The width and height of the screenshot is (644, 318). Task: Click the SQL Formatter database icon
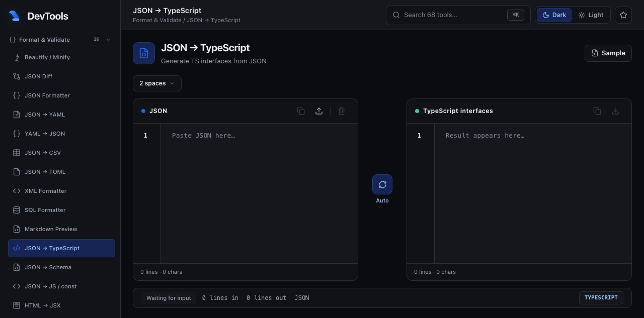tap(16, 210)
